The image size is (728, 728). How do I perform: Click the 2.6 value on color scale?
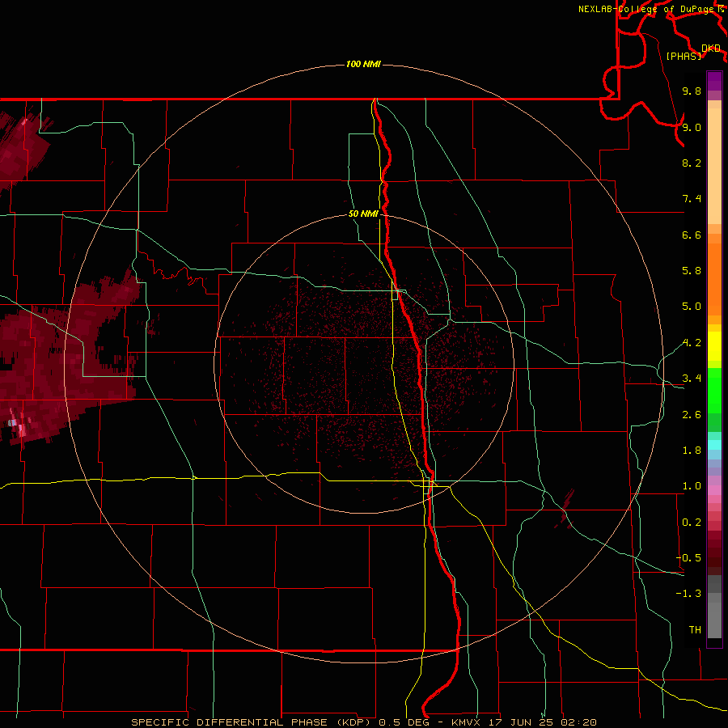coord(692,415)
